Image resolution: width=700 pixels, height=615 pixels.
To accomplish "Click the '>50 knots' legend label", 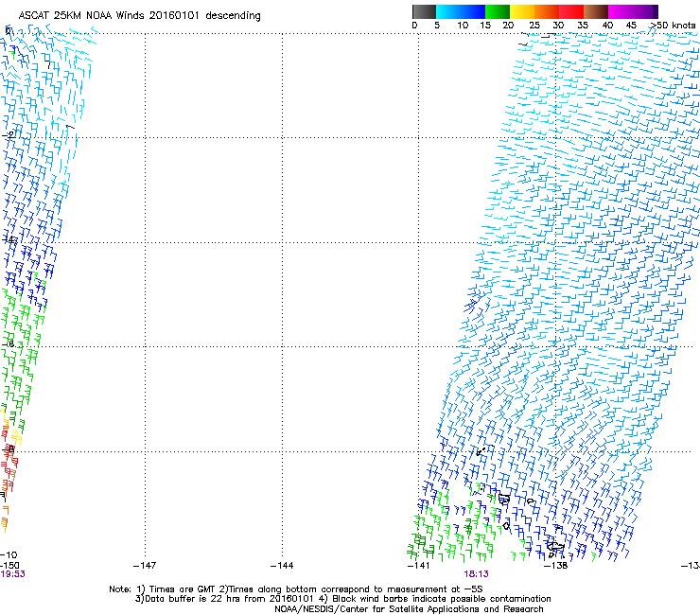I will pyautogui.click(x=673, y=26).
